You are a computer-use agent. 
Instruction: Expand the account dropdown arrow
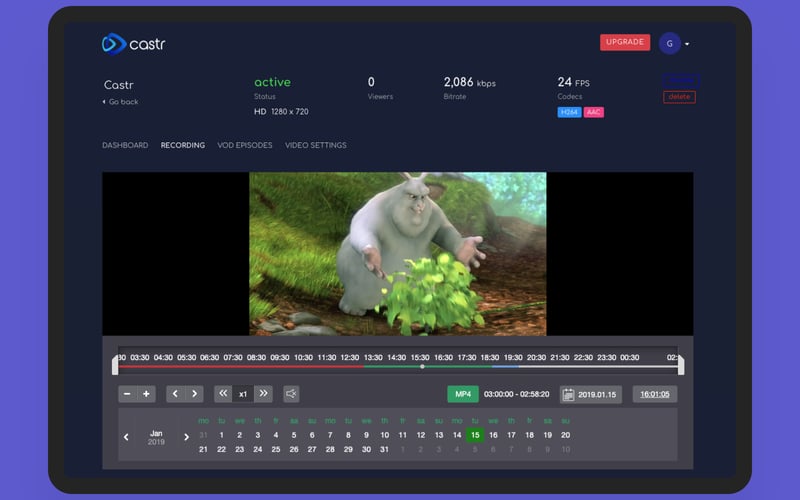tap(687, 44)
